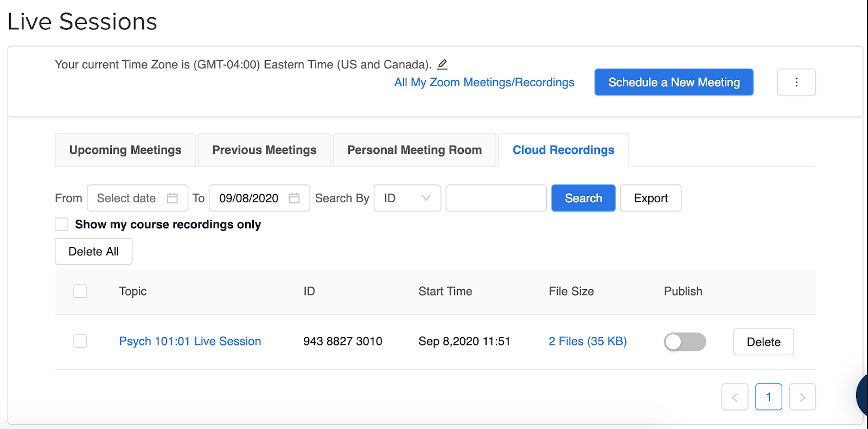
Task: Open All My Zoom Meetings/Recordings link
Action: pyautogui.click(x=484, y=82)
